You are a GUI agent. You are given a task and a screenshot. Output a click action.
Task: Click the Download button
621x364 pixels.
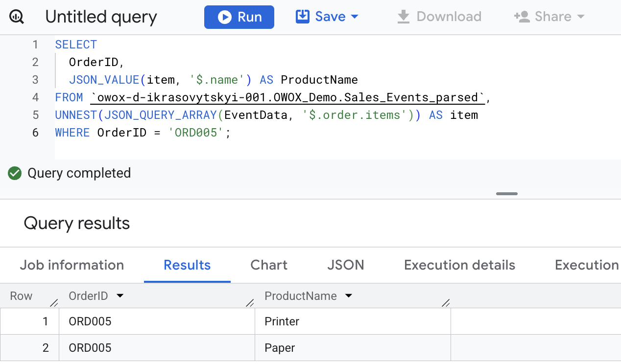(x=439, y=17)
